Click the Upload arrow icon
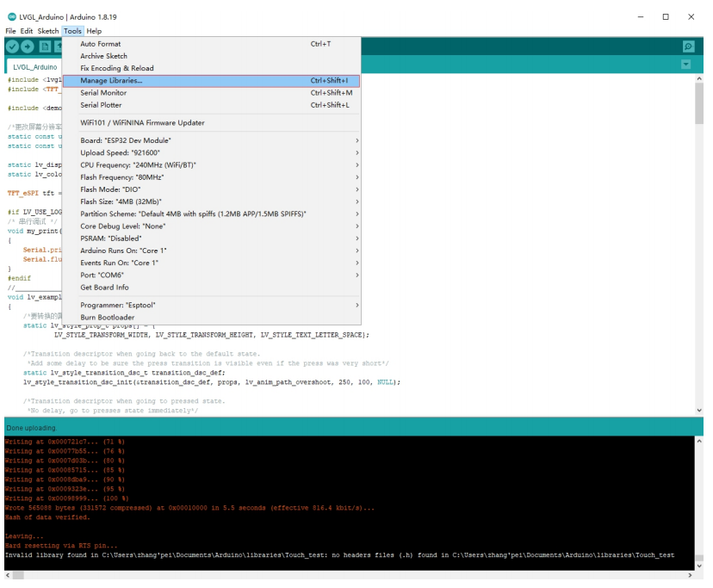The height and width of the screenshot is (588, 713). (28, 46)
